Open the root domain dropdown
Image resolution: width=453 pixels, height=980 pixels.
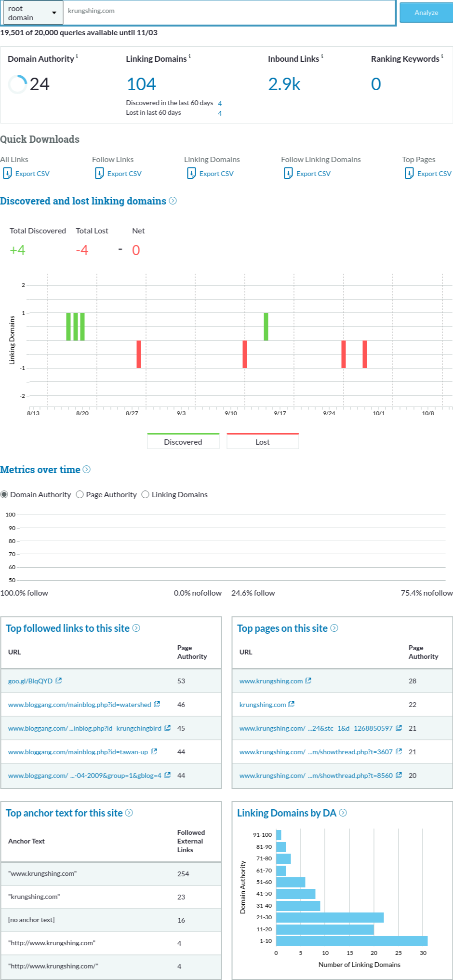coord(33,13)
